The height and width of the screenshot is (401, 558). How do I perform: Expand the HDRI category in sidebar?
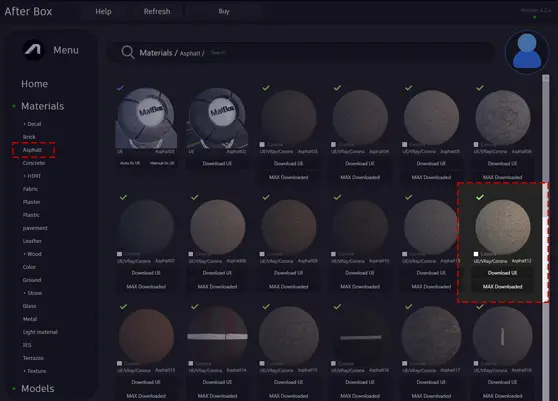(x=32, y=176)
